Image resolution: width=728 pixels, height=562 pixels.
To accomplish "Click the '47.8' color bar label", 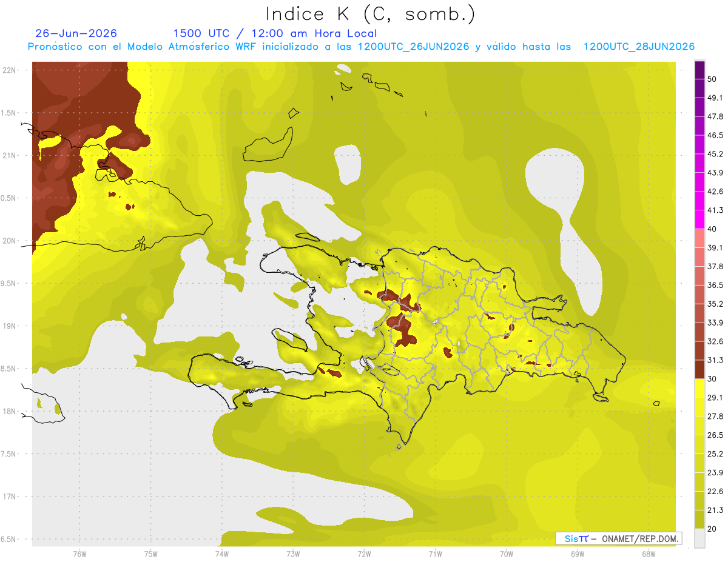I will point(715,116).
